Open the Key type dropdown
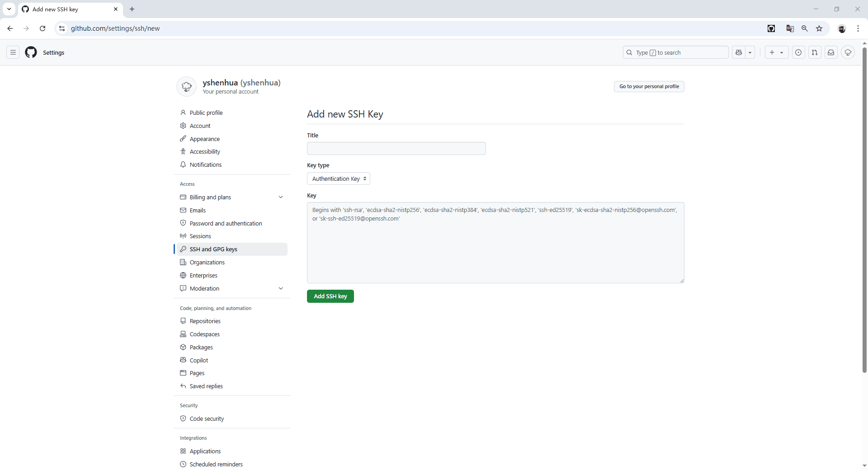The width and height of the screenshot is (868, 470). point(338,179)
